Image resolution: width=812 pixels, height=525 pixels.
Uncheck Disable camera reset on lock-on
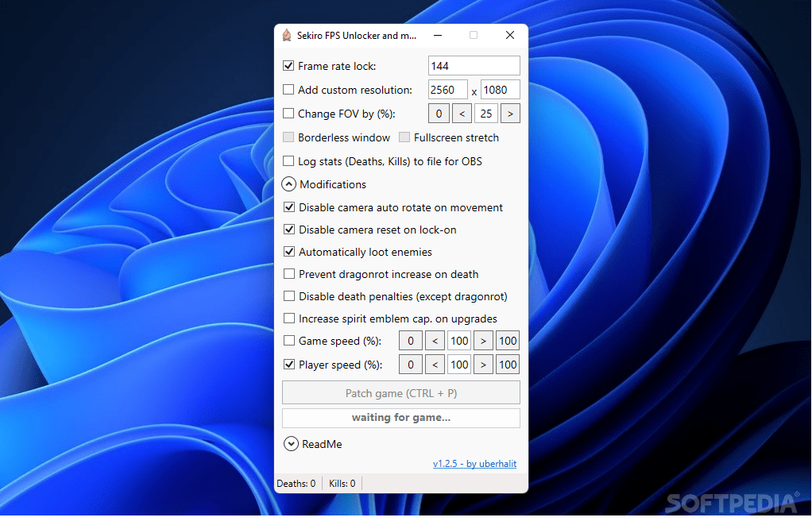click(289, 230)
